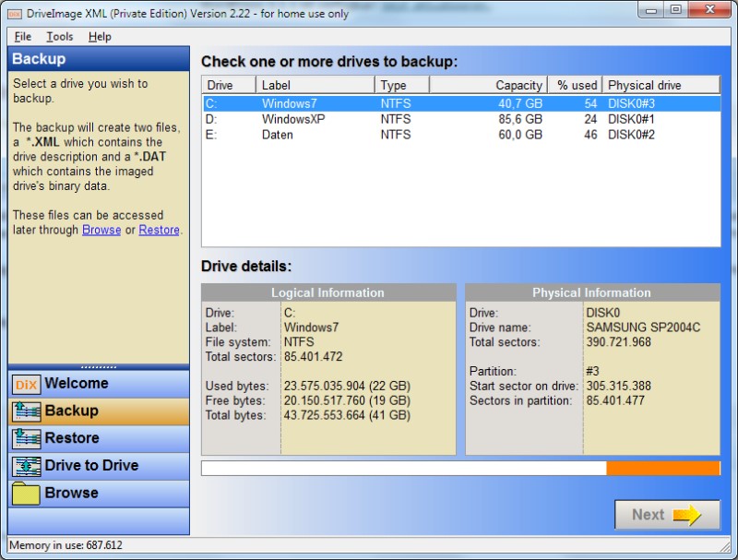Click the orange drive usage bar

[x=662, y=468]
